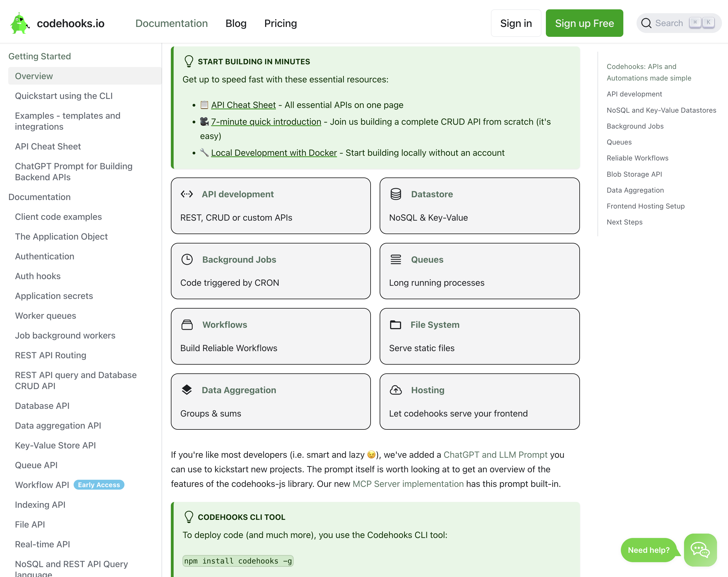The width and height of the screenshot is (728, 577).
Task: Click the Sign in button
Action: (x=516, y=23)
